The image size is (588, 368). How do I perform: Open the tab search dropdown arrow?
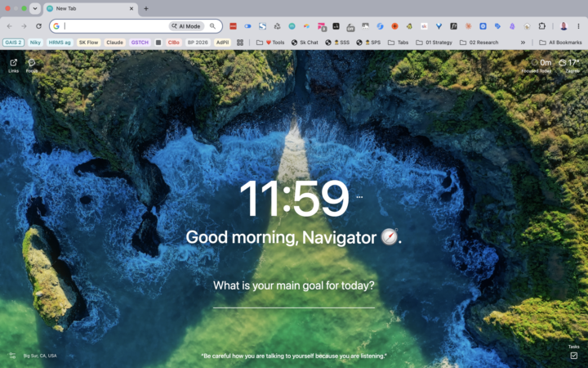[35, 8]
